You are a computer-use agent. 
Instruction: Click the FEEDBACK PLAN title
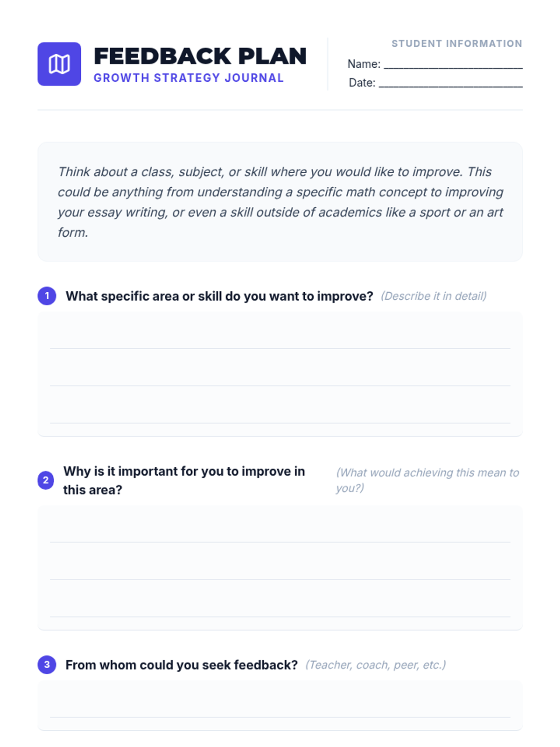pos(200,56)
